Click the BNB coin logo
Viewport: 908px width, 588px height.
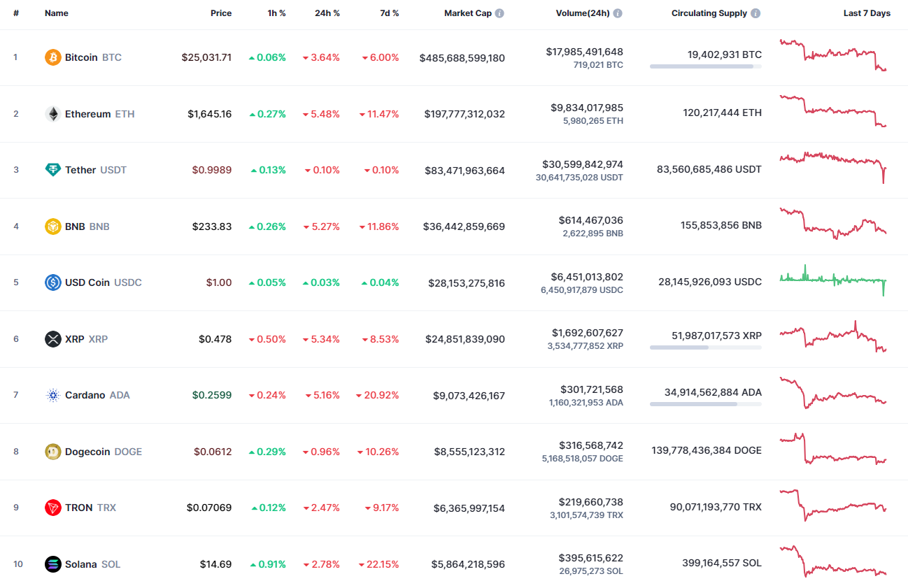point(52,226)
